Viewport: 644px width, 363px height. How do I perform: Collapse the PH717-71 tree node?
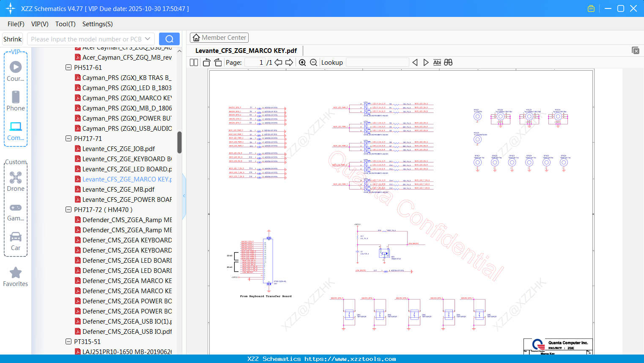click(x=69, y=138)
